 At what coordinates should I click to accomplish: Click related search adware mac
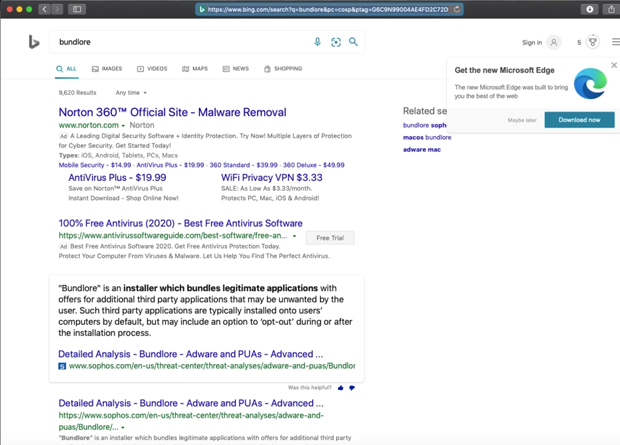click(x=422, y=150)
